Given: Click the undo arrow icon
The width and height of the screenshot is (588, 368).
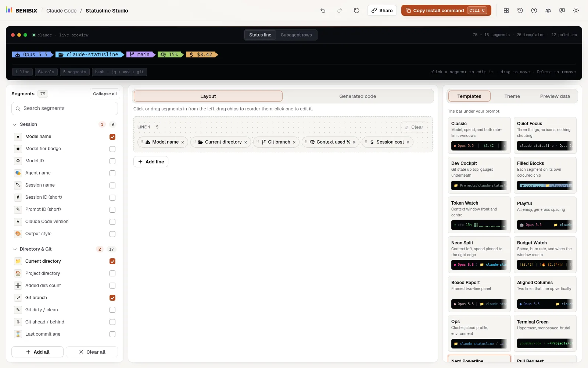Looking at the screenshot, I should click(323, 11).
